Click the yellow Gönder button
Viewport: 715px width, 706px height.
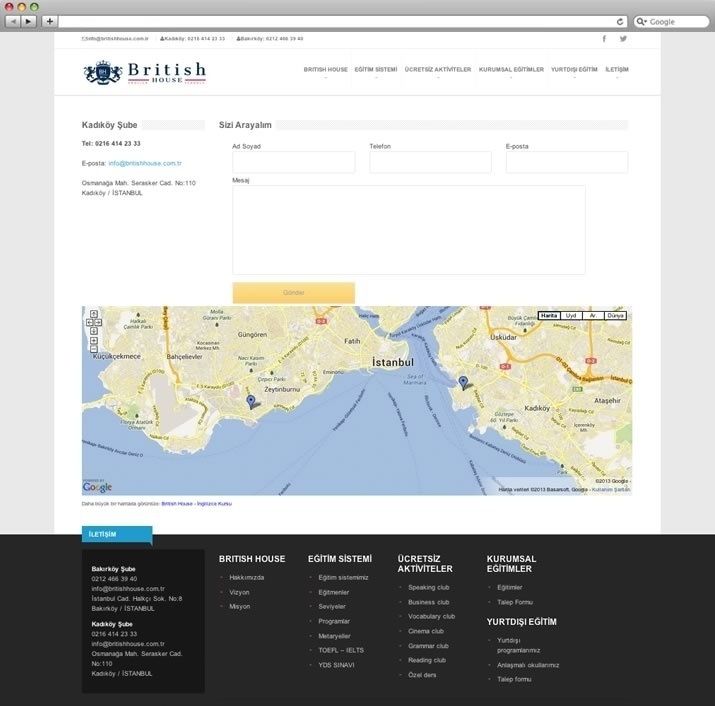[x=294, y=292]
